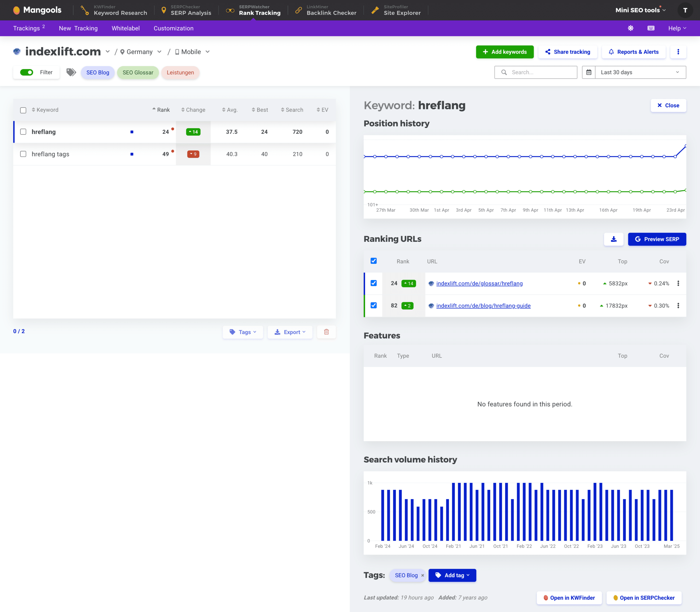Close the keyword detail panel
Image resolution: width=700 pixels, height=612 pixels.
click(x=668, y=106)
